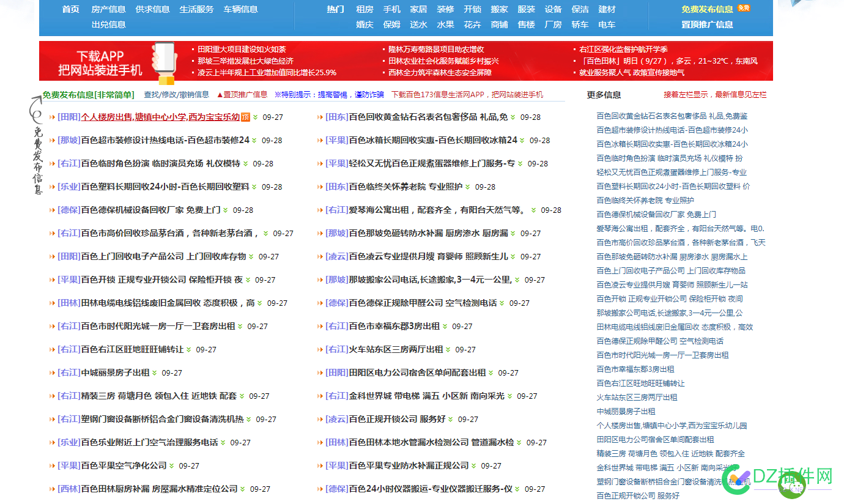Click the orange arrow bullet before 百色正规开锁公司 服务好
This screenshot has height=504, width=844.
click(x=320, y=420)
